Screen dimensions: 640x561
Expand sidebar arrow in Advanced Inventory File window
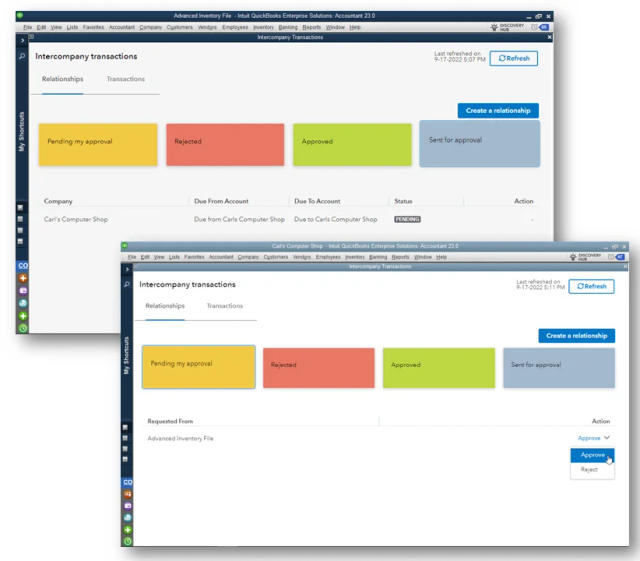(22, 40)
